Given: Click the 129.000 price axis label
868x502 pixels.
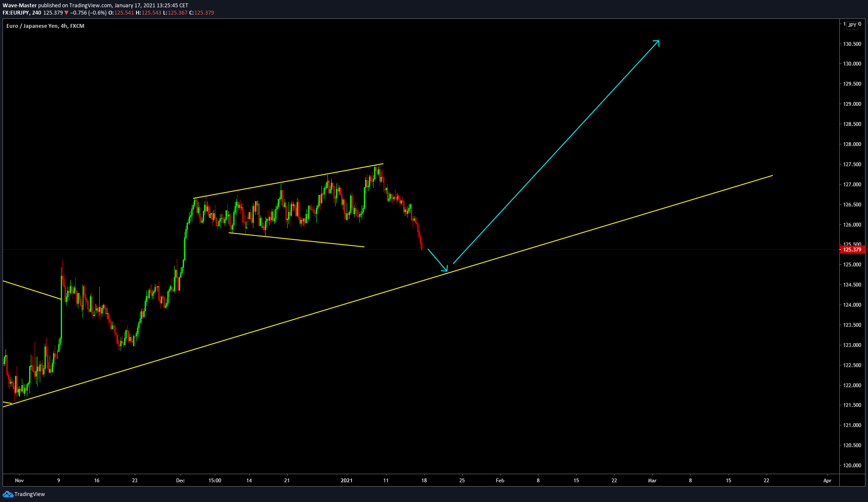Looking at the screenshot, I should (852, 104).
